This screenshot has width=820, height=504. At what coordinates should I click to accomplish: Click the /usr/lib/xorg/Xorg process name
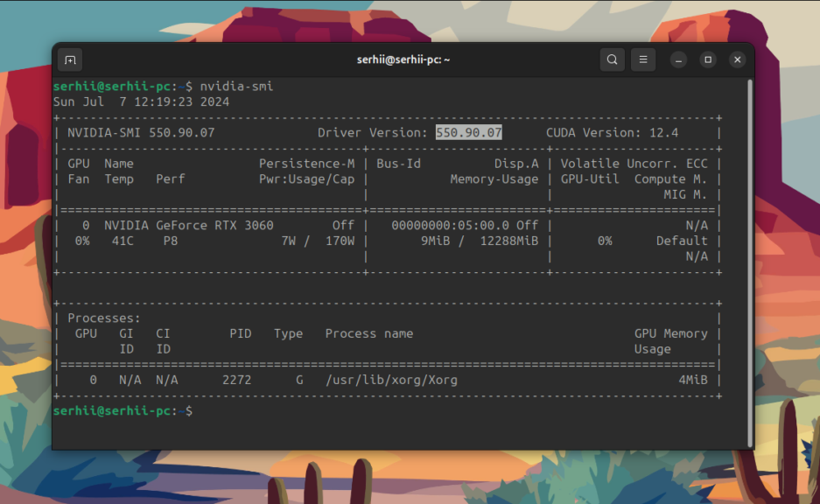click(391, 380)
